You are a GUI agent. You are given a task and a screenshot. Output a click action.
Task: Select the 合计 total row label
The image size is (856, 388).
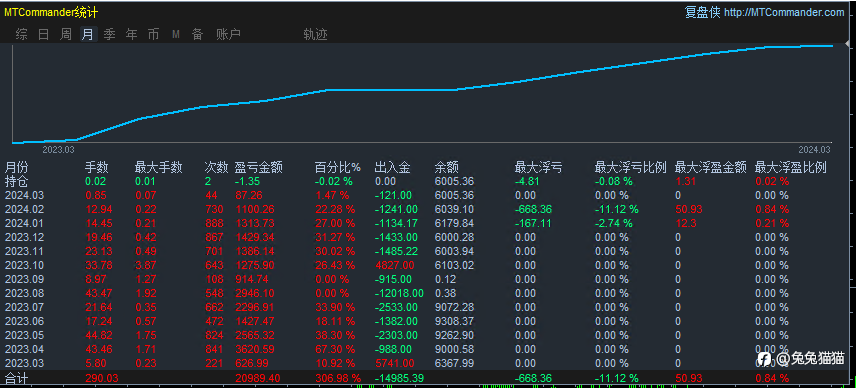pyautogui.click(x=16, y=378)
